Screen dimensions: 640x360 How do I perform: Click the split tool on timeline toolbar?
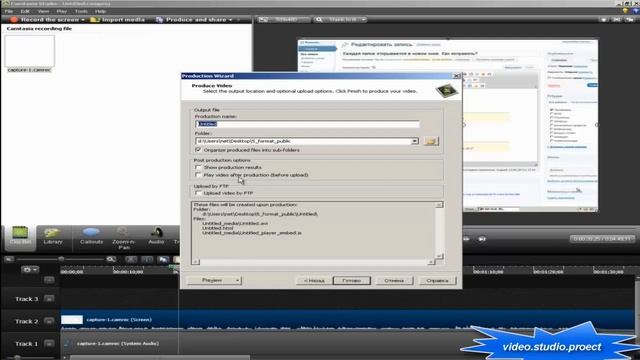point(147,259)
